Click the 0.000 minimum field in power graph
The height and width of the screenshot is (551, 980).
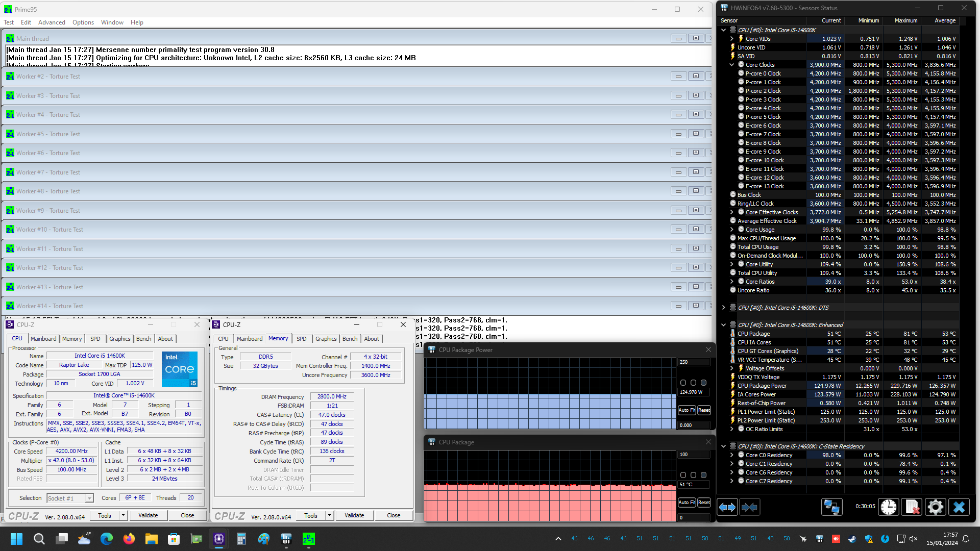(x=694, y=425)
